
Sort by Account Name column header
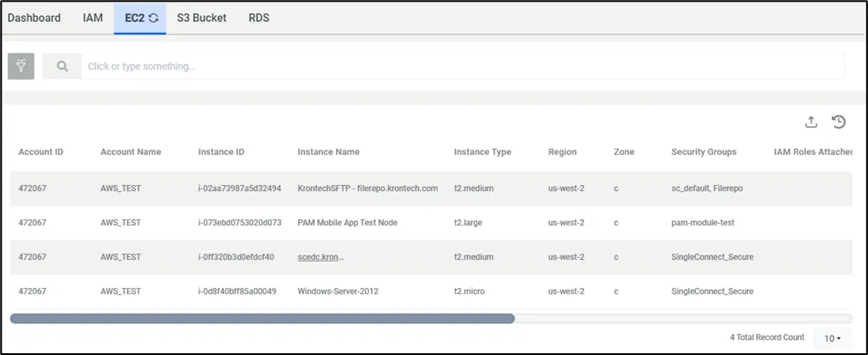click(x=131, y=152)
